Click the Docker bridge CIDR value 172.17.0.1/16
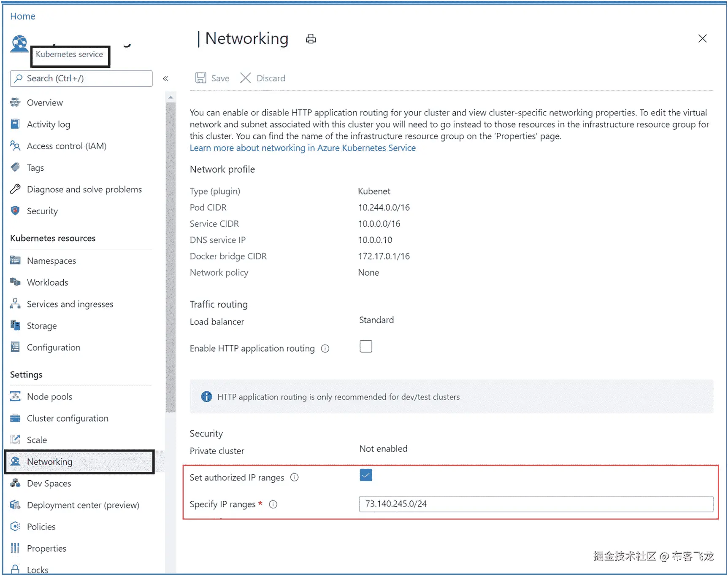Viewport: 728px width, 576px height. pos(384,256)
